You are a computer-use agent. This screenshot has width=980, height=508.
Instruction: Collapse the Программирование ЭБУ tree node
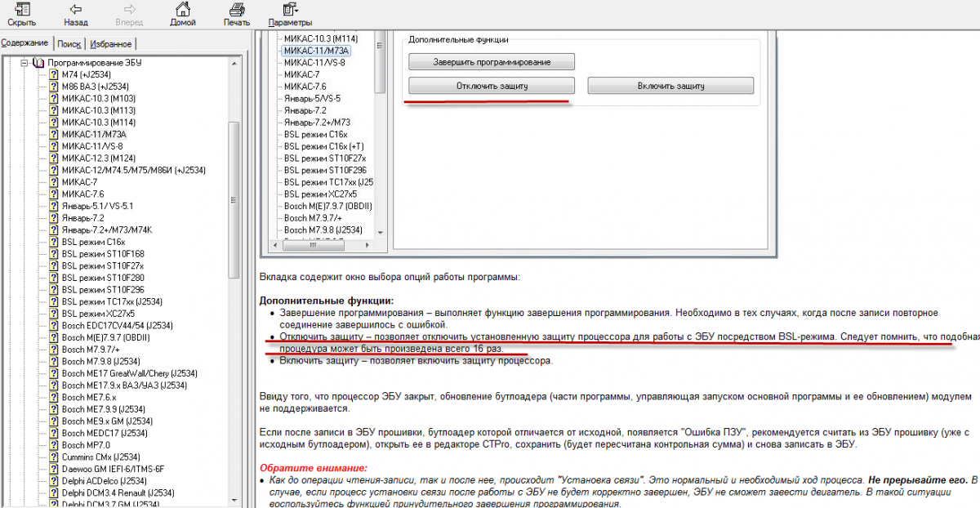[x=24, y=63]
